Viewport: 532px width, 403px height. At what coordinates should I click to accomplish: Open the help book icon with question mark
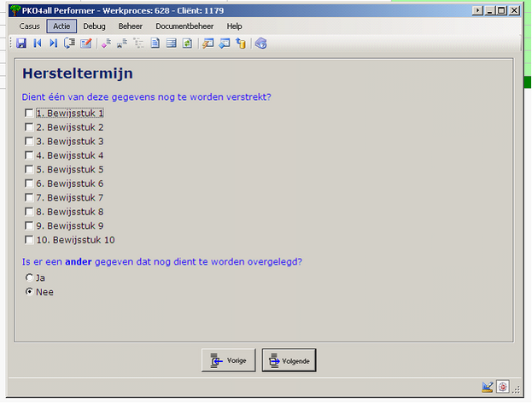(261, 44)
